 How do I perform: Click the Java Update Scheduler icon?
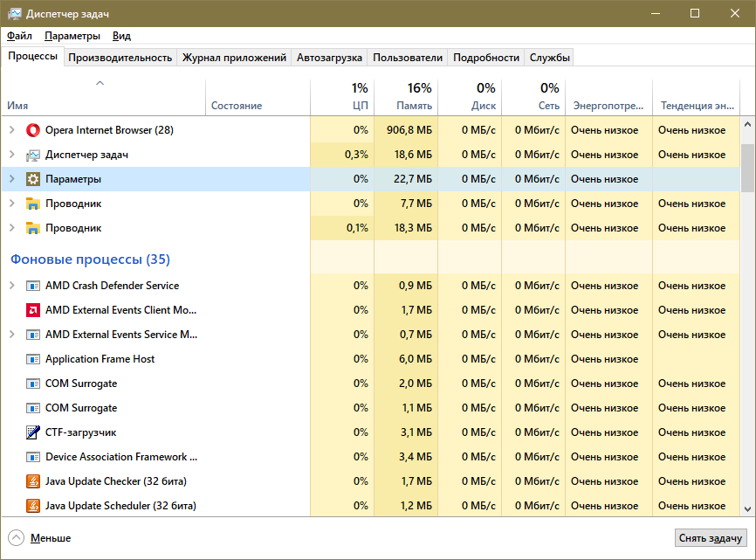point(33,506)
